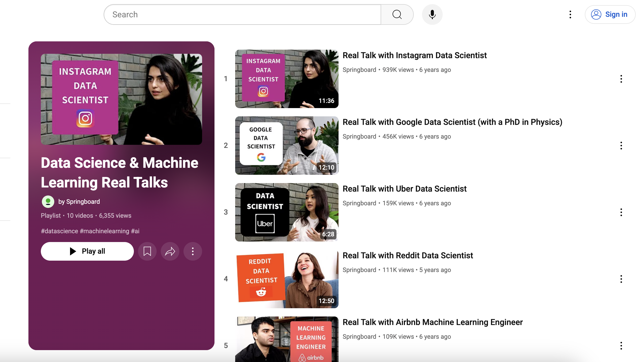
Task: Open action menu for Instagram Data Scientist video
Action: coord(621,79)
